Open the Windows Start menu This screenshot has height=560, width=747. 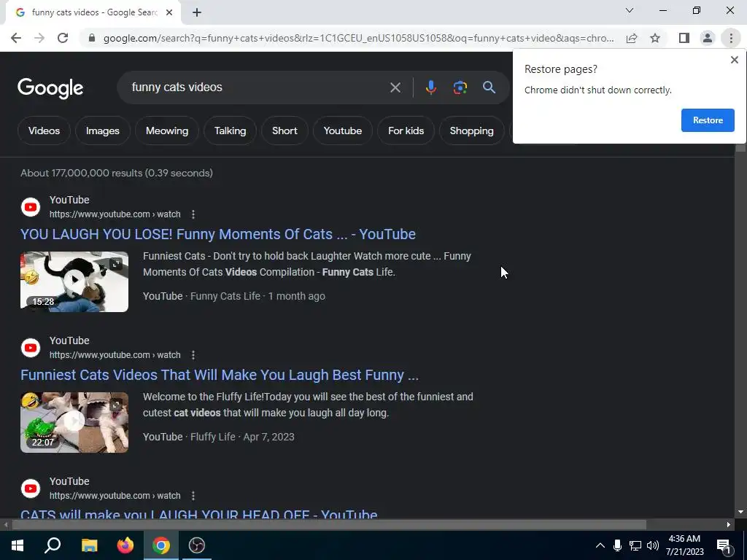18,545
